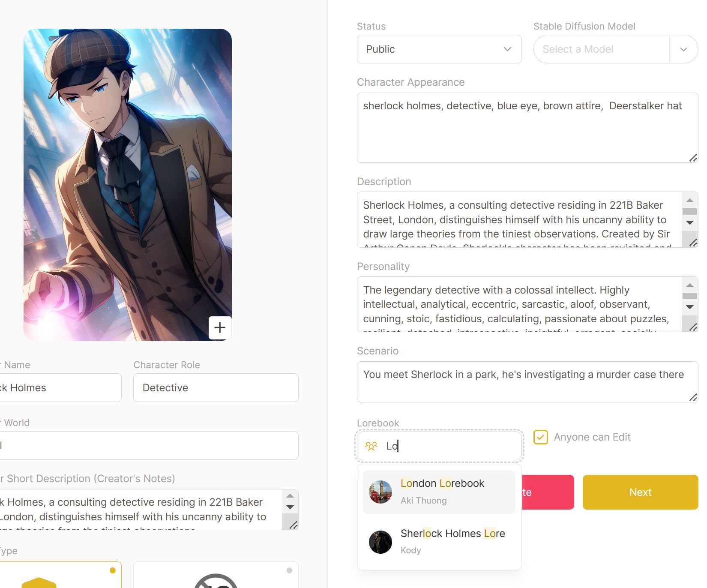Viewport: 707px width, 588px height.
Task: Click Description scrollbar up arrow
Action: 690,200
